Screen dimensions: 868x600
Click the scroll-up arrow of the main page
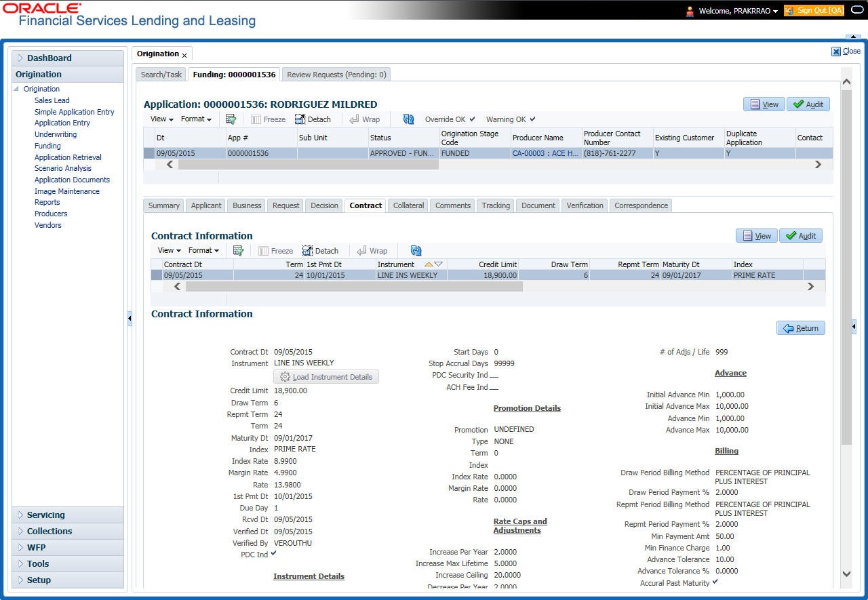pos(846,82)
